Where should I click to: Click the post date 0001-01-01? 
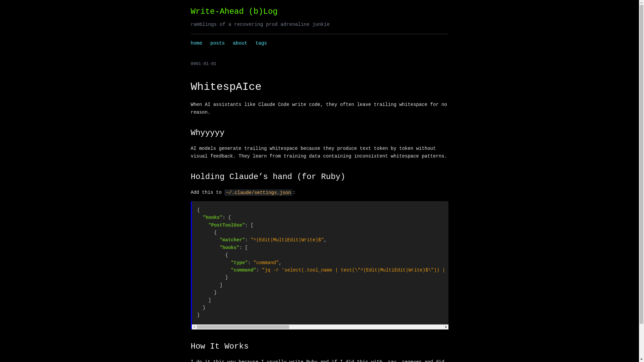point(203,64)
